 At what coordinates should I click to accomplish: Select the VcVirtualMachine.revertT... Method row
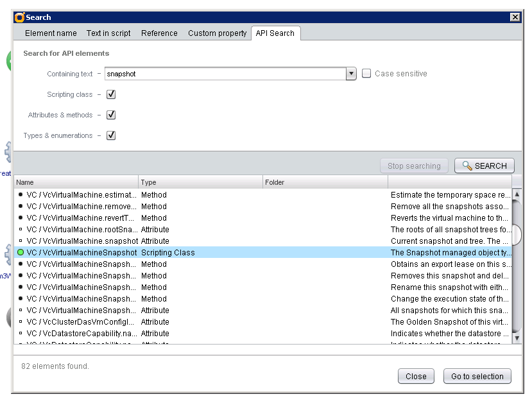[x=262, y=218]
